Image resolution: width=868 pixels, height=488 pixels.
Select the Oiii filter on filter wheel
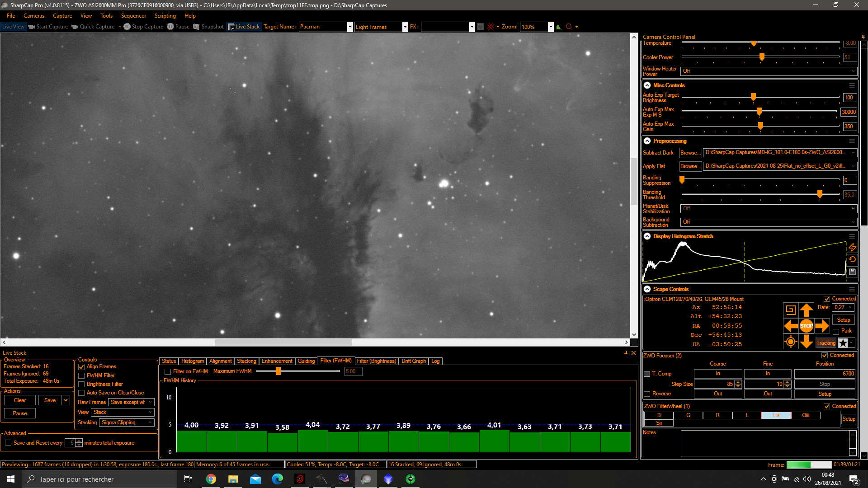coord(806,415)
